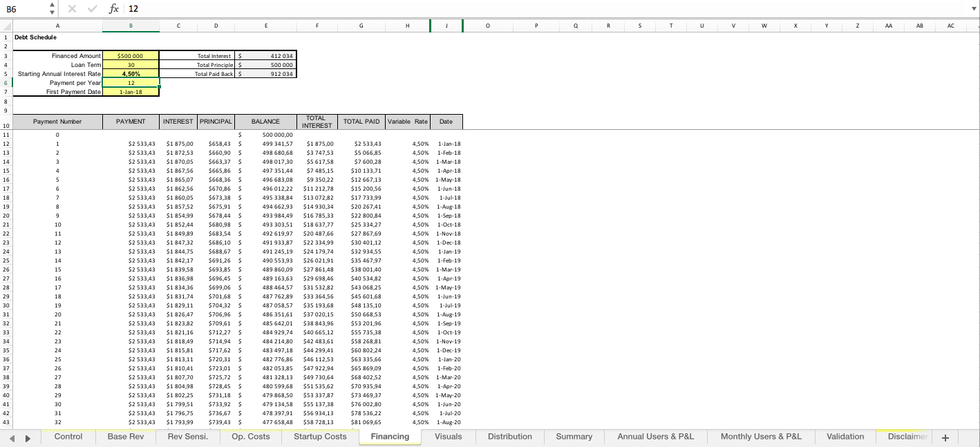Select principal cell $658,43
This screenshot has height=447, width=980.
pos(216,144)
